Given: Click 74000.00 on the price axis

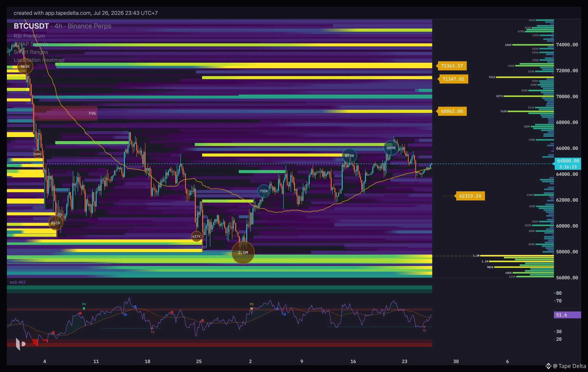Looking at the screenshot, I should (567, 45).
